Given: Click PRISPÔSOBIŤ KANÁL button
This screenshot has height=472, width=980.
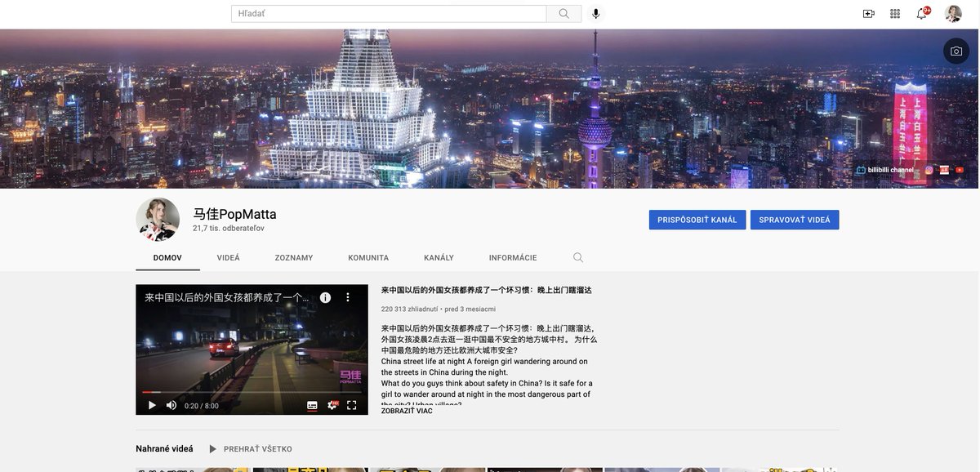Looking at the screenshot, I should 697,220.
